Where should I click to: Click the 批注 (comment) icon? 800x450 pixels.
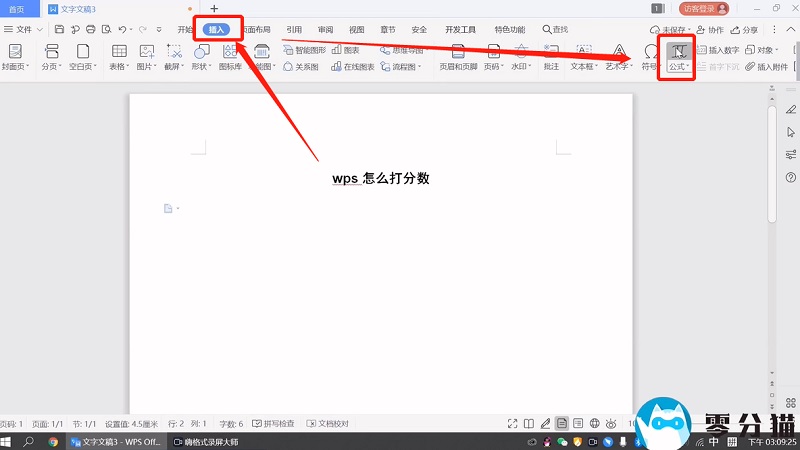tap(551, 56)
